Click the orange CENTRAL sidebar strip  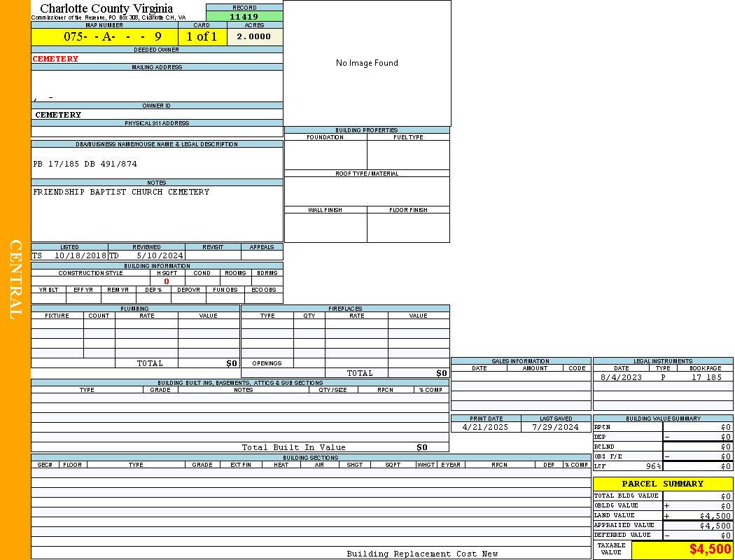[x=15, y=280]
